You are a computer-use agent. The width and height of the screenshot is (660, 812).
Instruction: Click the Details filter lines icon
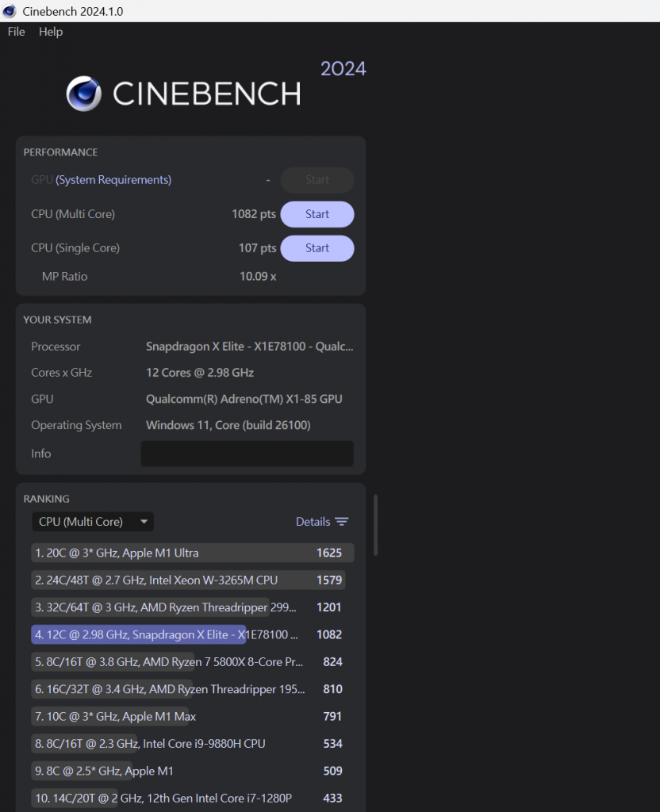341,522
